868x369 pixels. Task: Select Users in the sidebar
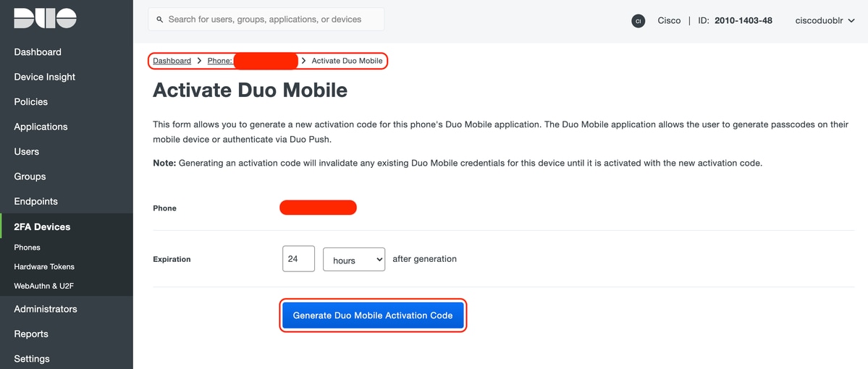point(27,152)
